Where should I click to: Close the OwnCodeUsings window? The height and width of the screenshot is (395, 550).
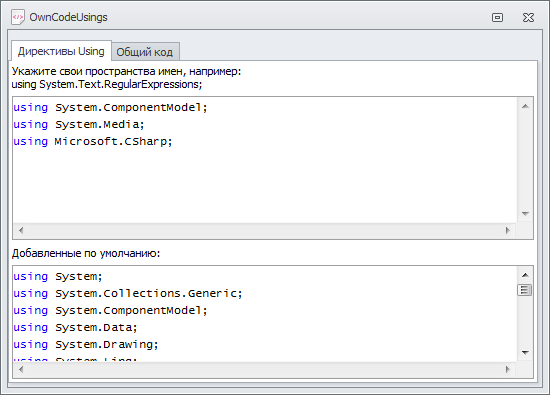point(528,18)
